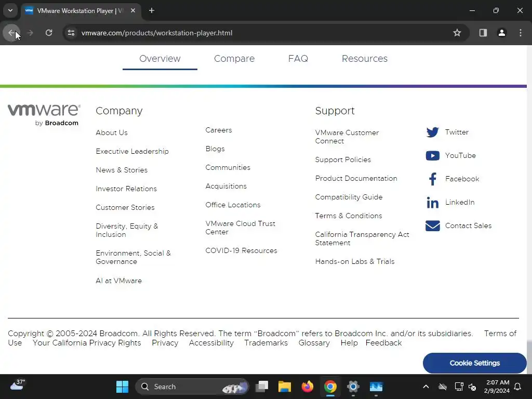This screenshot has width=532, height=399.
Task: Open the Trademarks footer link
Action: click(266, 343)
